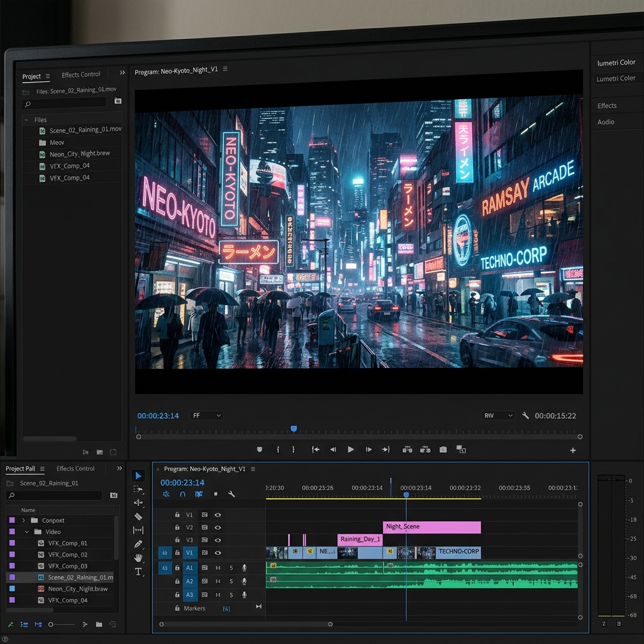Open the Comparison View icon

click(461, 450)
